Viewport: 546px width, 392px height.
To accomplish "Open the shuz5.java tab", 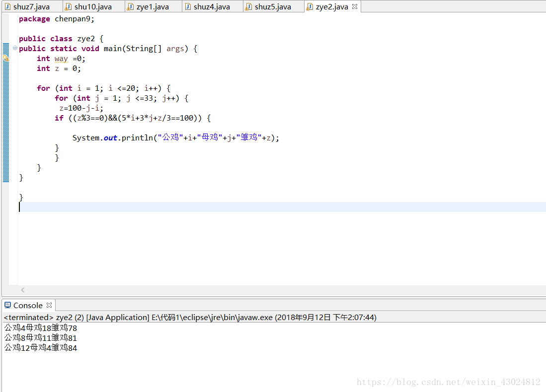I will point(273,6).
